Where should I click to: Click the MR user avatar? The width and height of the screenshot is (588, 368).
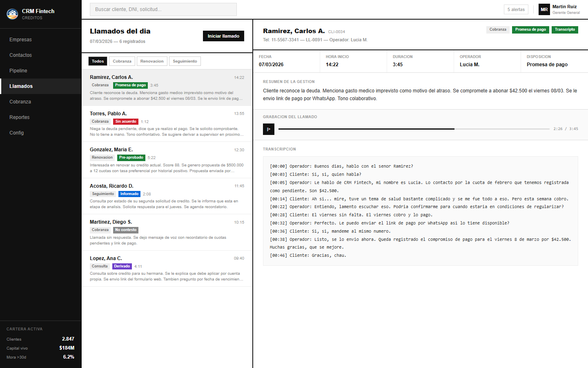[544, 9]
